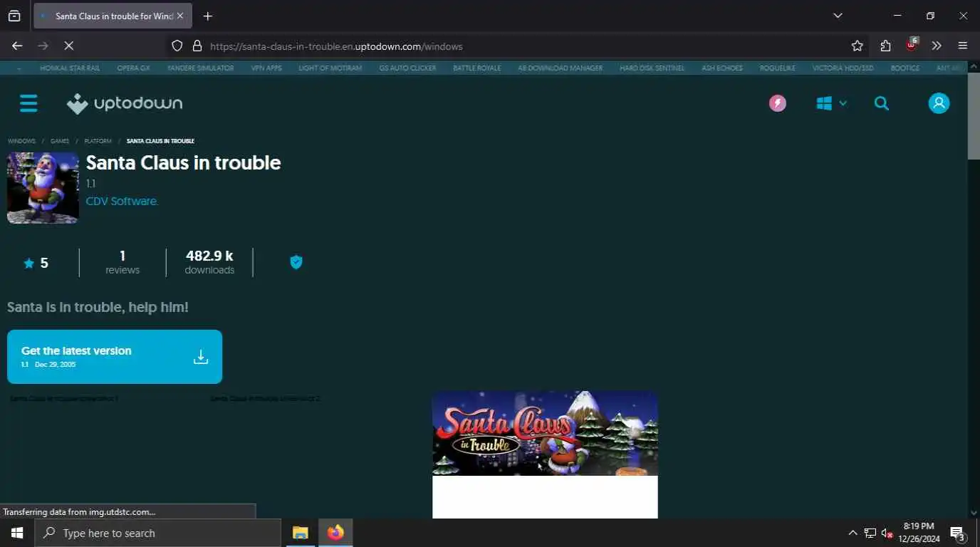Click the Firefox taskbar icon

click(335, 533)
